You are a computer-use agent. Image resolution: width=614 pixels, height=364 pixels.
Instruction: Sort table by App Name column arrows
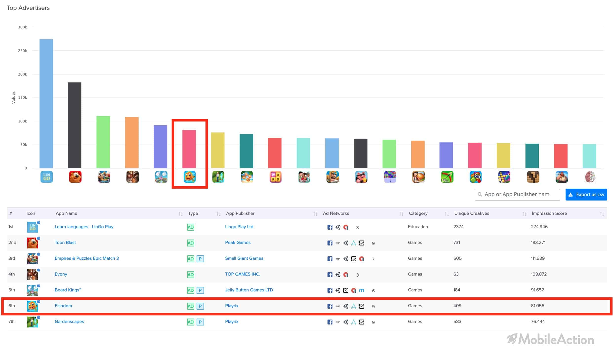click(x=181, y=214)
